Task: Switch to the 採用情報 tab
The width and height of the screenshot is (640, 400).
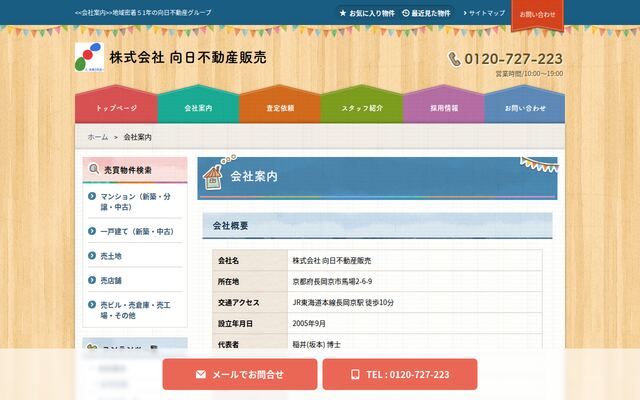Action: click(x=444, y=104)
